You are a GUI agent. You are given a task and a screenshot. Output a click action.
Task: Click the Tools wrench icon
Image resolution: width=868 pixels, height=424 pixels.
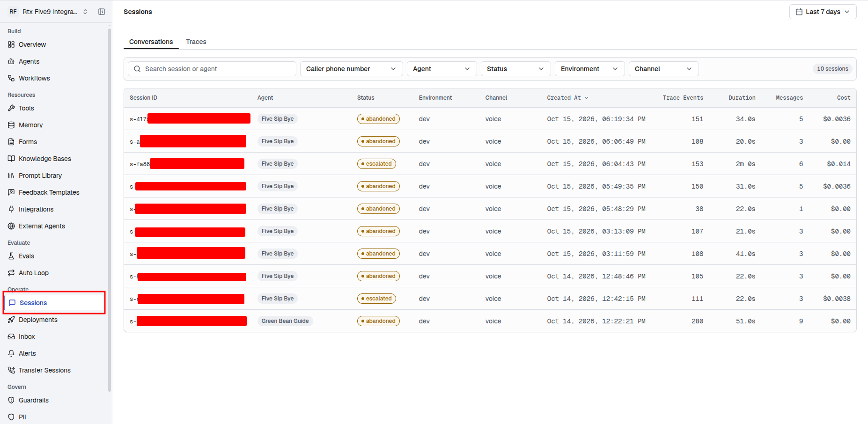pos(11,108)
